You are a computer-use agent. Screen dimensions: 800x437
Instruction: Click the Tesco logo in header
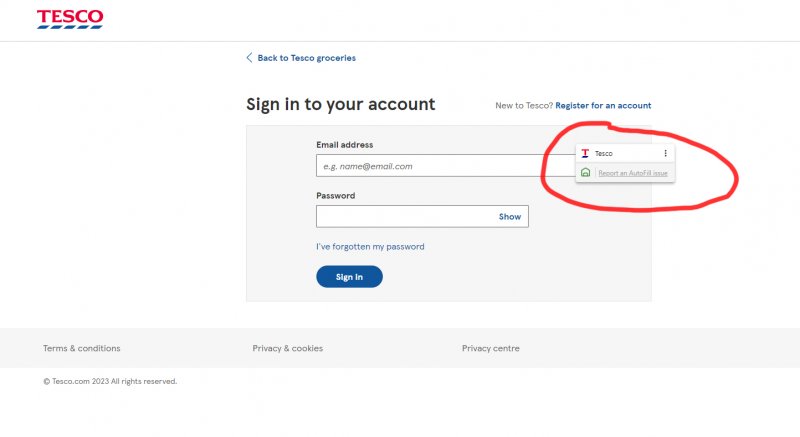(x=70, y=18)
